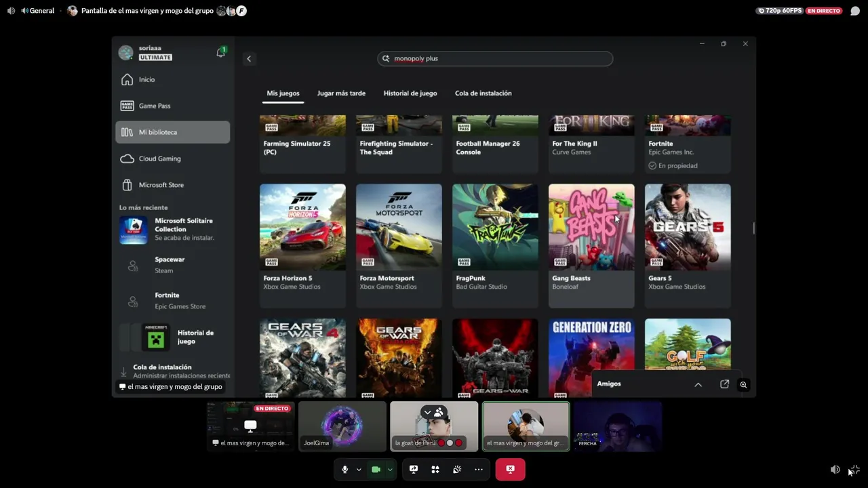Select the live stream preview tile
The height and width of the screenshot is (488, 868).
[x=250, y=426]
